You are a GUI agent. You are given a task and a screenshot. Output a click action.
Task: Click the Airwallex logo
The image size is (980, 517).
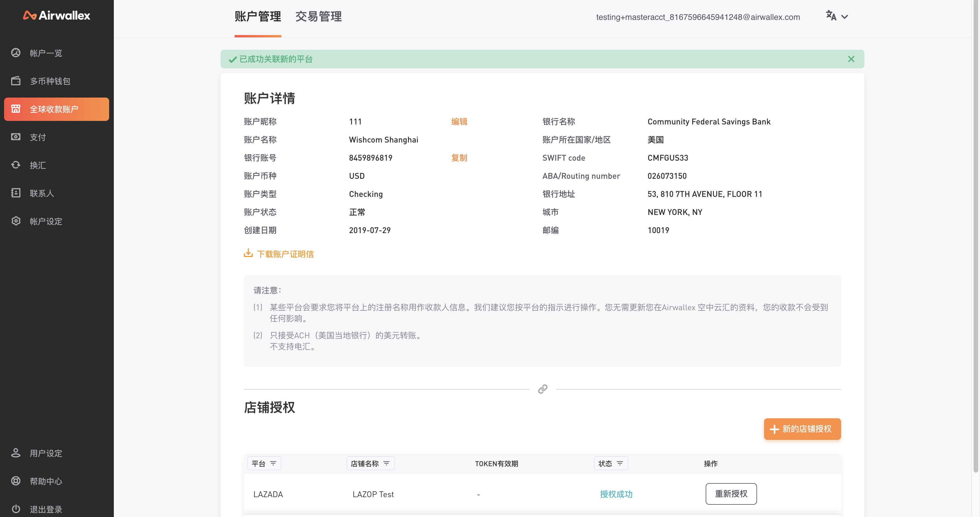coord(57,15)
